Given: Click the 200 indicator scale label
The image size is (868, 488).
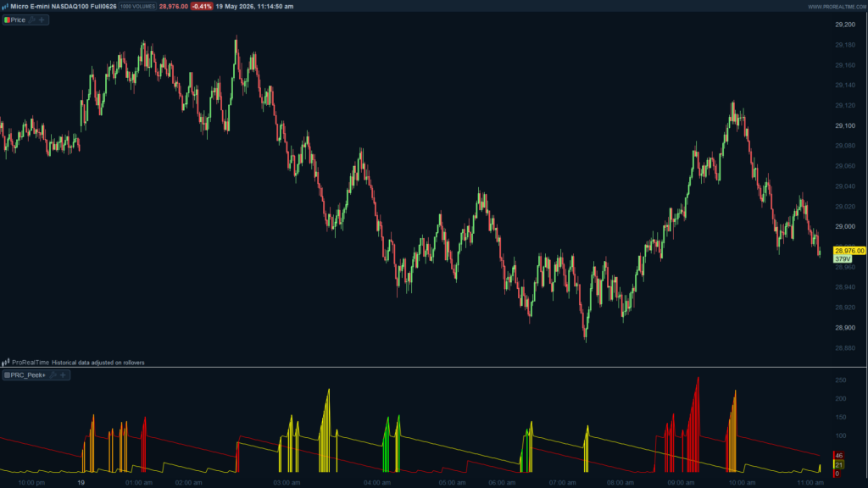Looking at the screenshot, I should (840, 398).
